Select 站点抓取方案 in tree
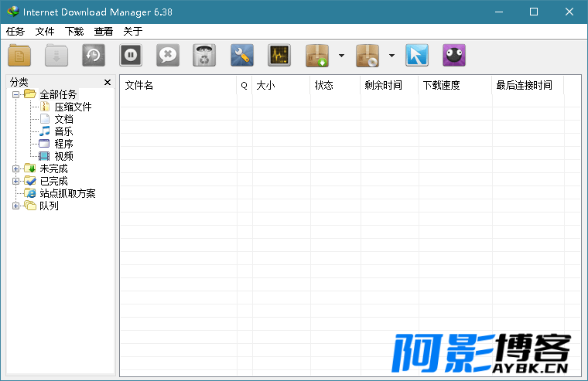 67,193
